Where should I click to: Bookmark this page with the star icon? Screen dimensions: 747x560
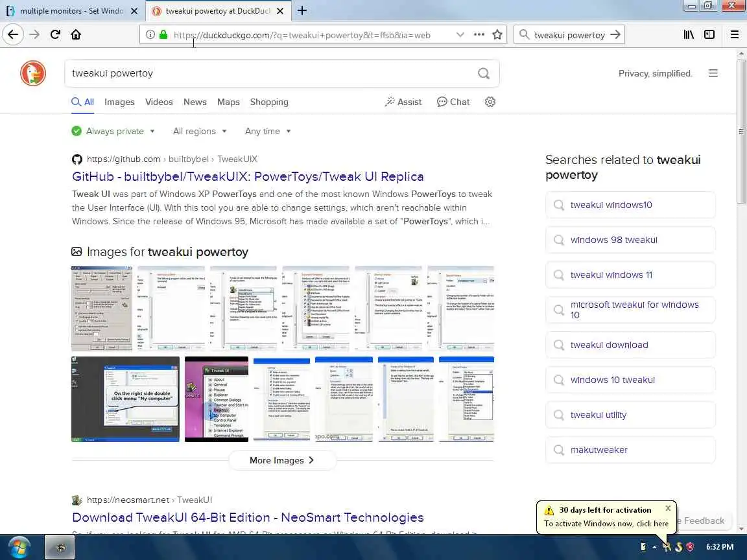497,34
